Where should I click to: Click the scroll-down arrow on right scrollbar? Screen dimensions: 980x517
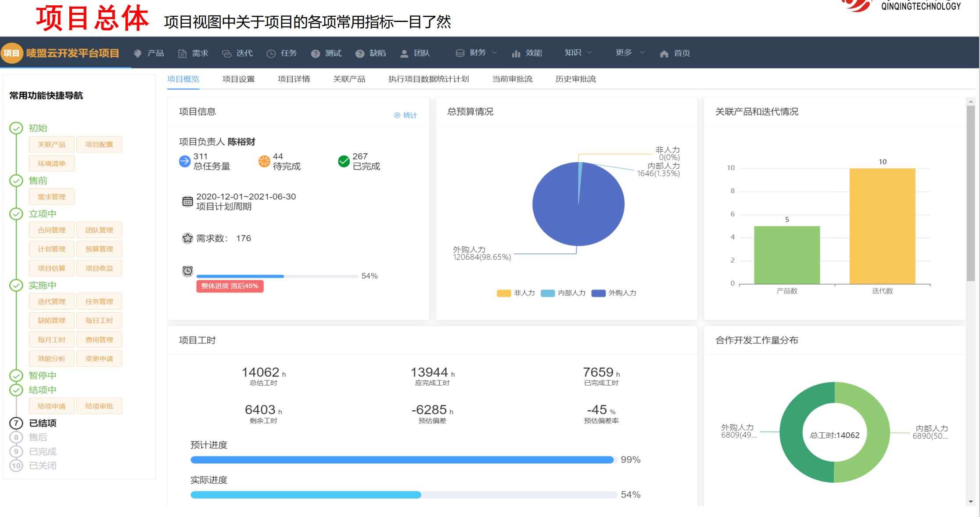click(x=970, y=501)
